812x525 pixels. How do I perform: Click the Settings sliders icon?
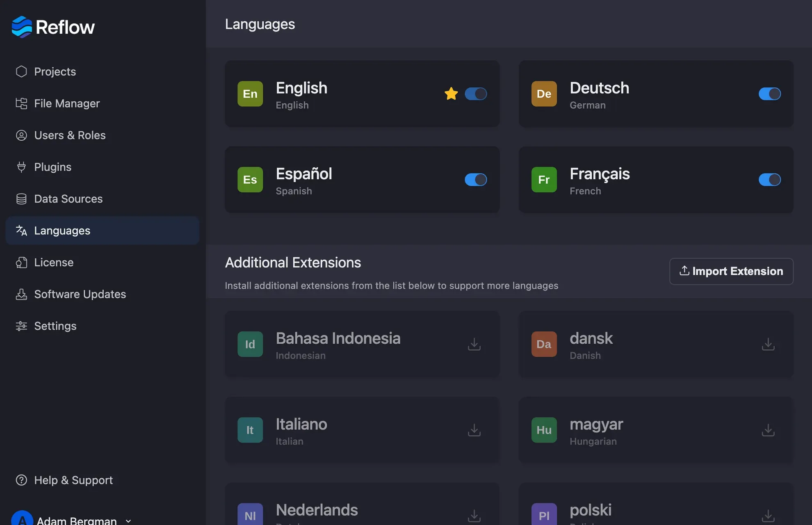click(x=21, y=326)
